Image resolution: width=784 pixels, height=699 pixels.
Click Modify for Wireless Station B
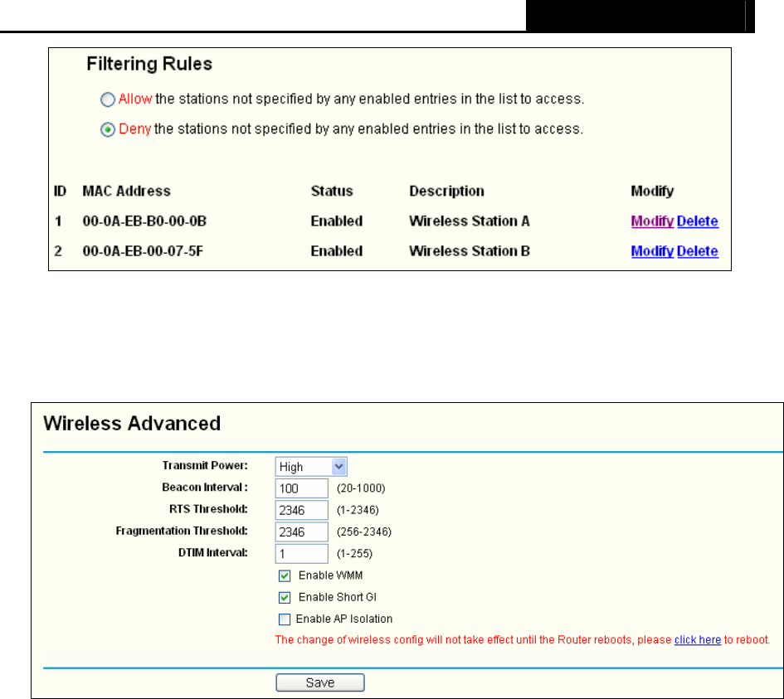point(652,250)
